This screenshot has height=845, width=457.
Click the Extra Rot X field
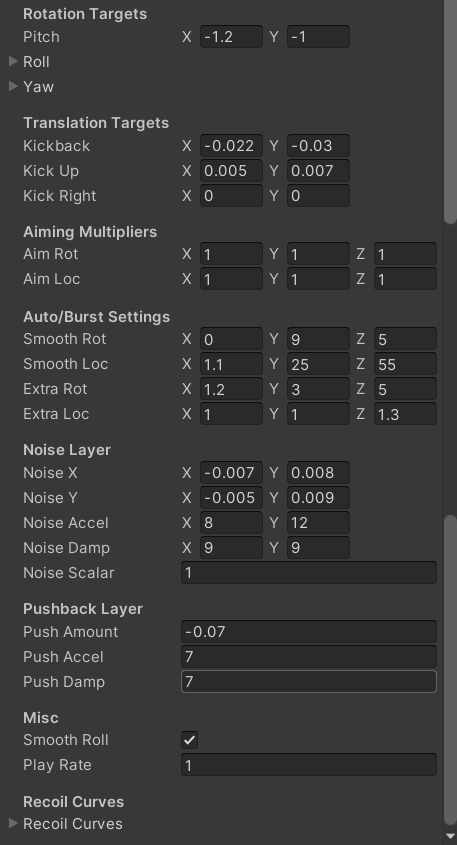tap(231, 389)
